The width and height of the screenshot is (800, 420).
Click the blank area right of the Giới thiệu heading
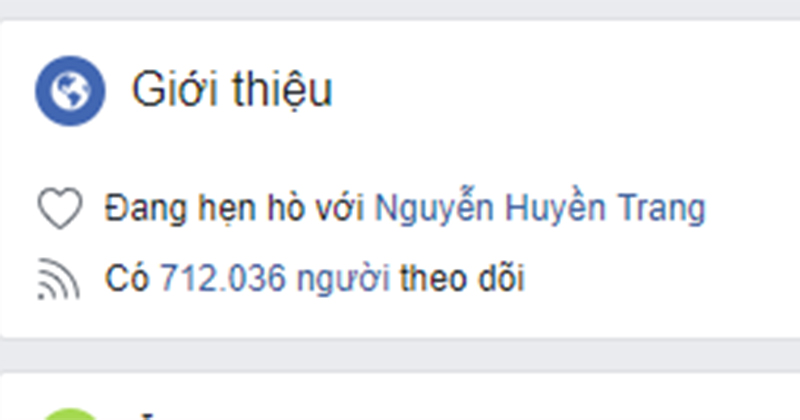(x=561, y=90)
